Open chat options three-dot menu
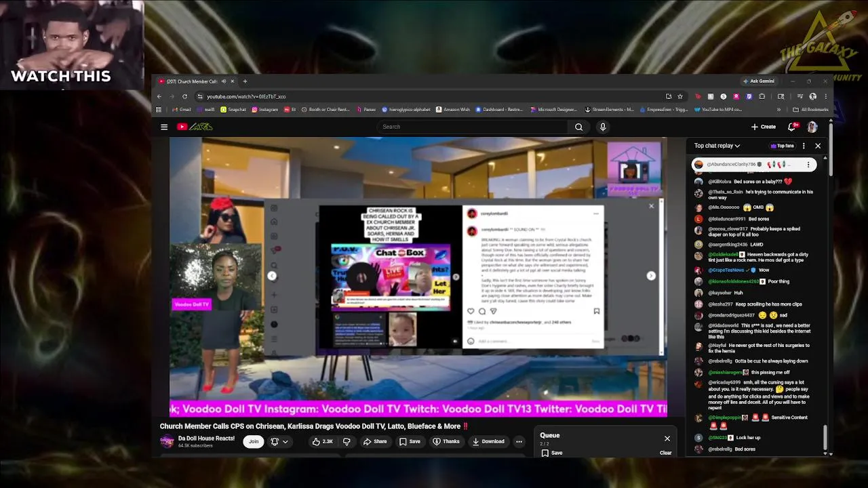This screenshot has height=488, width=868. 804,146
